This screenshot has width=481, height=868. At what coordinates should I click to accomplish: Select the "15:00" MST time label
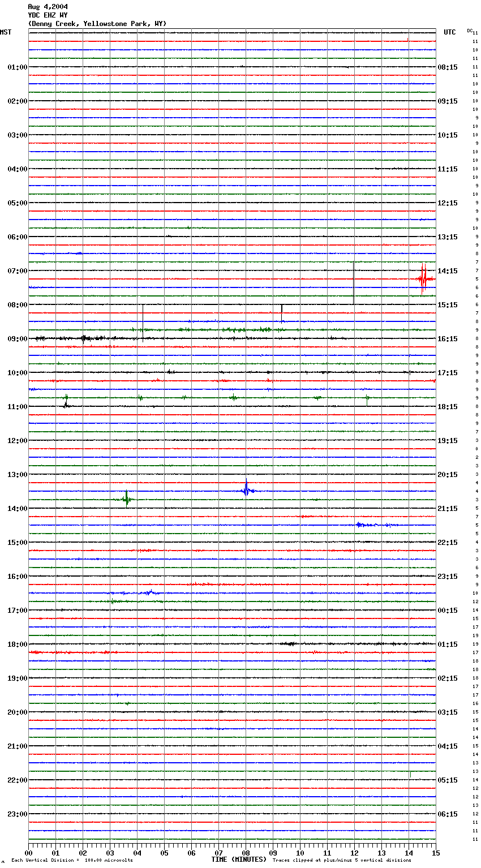tap(18, 543)
